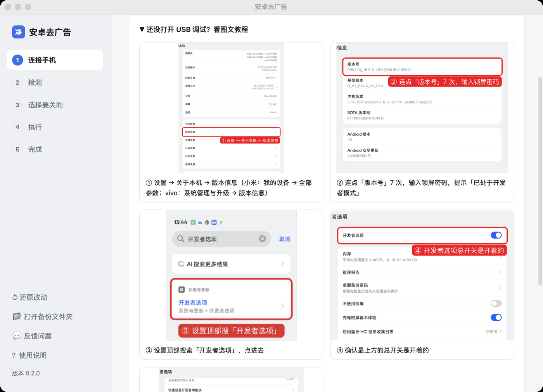Image resolution: width=543 pixels, height=392 pixels.
Task: Click caption text ① 设置 → 关于本机 → 版本信息
Action: pyautogui.click(x=229, y=188)
